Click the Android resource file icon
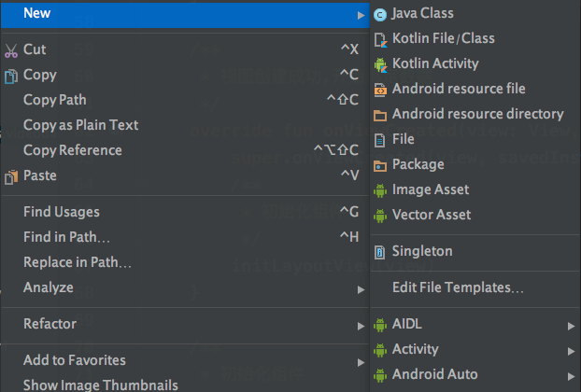The width and height of the screenshot is (581, 392). (380, 90)
